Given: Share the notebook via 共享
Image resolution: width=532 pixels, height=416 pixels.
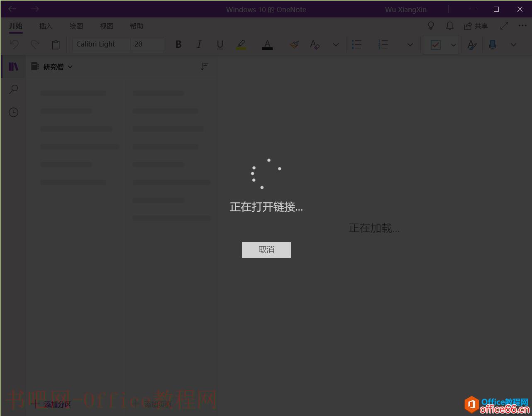Looking at the screenshot, I should click(476, 26).
